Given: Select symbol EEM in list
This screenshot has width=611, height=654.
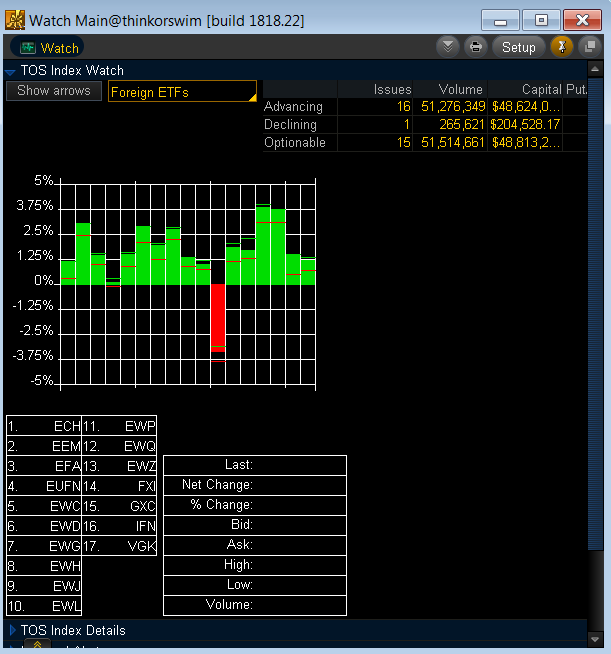Looking at the screenshot, I should (44, 446).
